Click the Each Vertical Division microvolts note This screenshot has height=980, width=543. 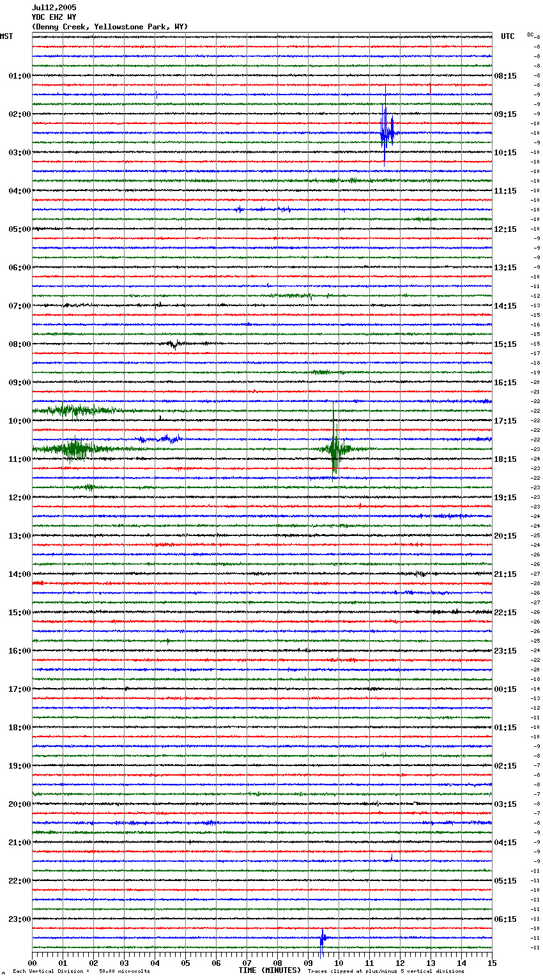pos(81,971)
